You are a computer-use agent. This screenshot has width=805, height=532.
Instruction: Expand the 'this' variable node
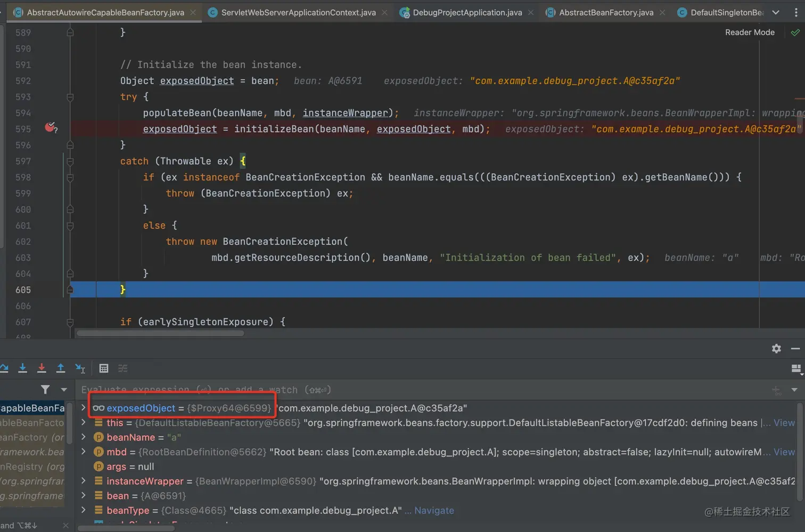(x=84, y=422)
